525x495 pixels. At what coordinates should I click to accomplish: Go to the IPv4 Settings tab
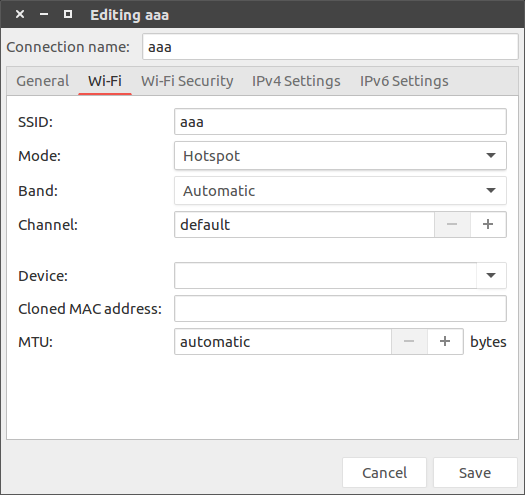[296, 81]
